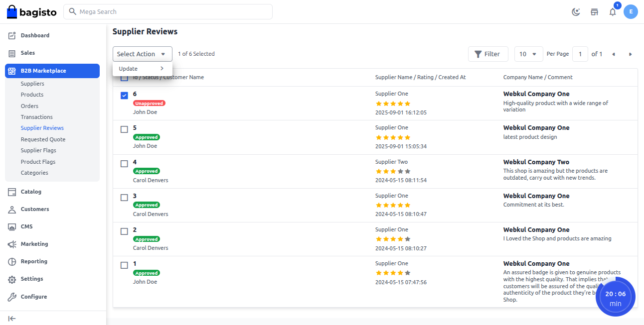The height and width of the screenshot is (325, 644).
Task: Open the storefront shop icon
Action: point(594,12)
